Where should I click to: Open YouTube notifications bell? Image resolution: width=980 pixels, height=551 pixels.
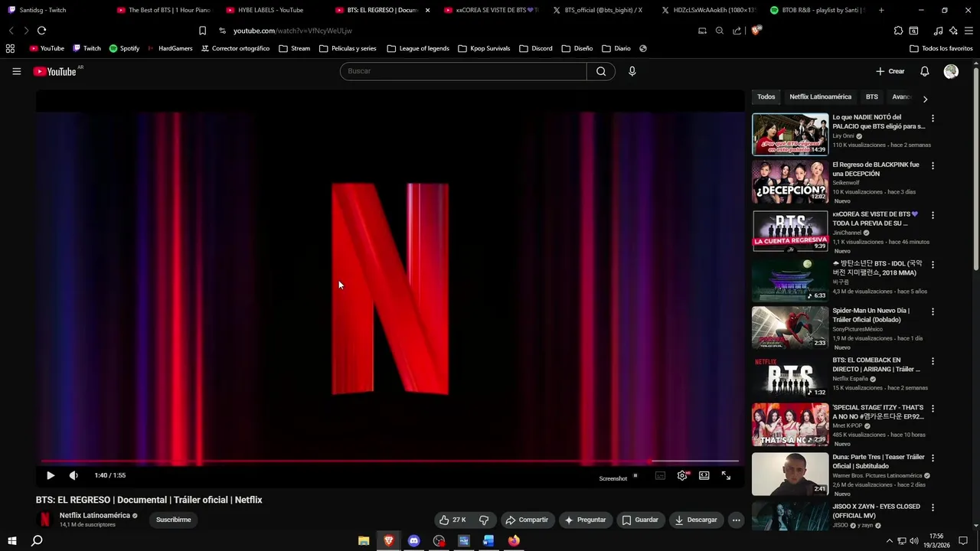[x=924, y=71]
